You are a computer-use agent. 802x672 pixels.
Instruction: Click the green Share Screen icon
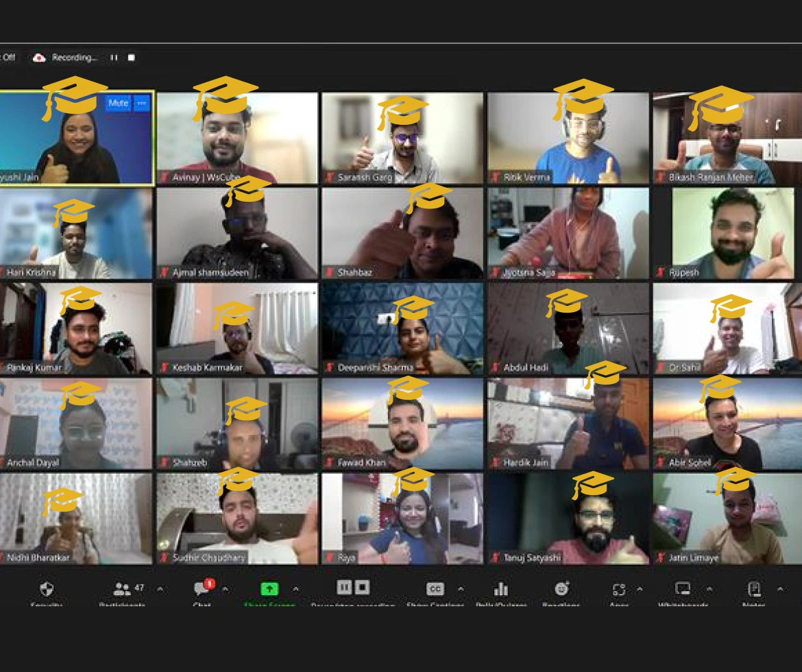[269, 589]
